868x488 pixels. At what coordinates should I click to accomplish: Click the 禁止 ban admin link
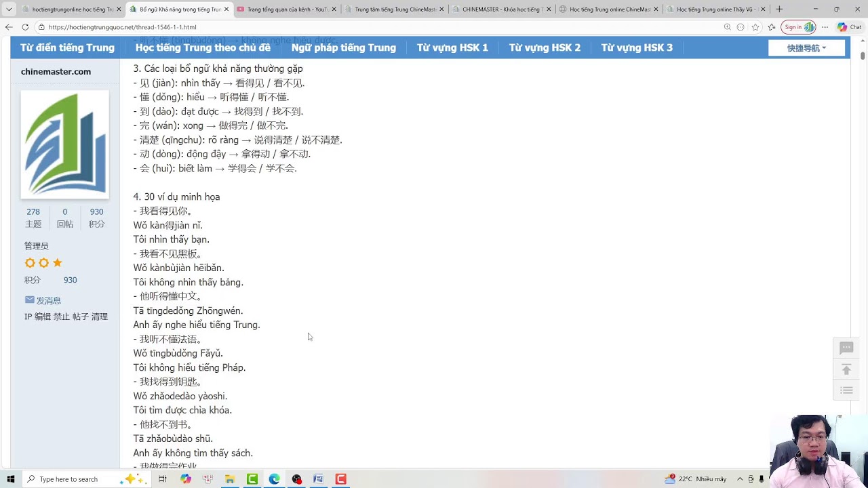pyautogui.click(x=62, y=317)
